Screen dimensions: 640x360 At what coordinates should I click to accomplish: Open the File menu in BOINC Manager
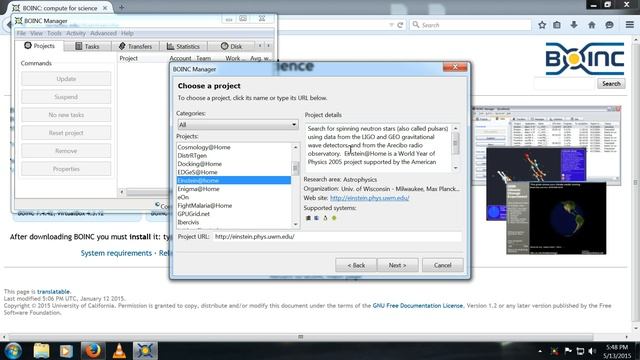click(21, 33)
